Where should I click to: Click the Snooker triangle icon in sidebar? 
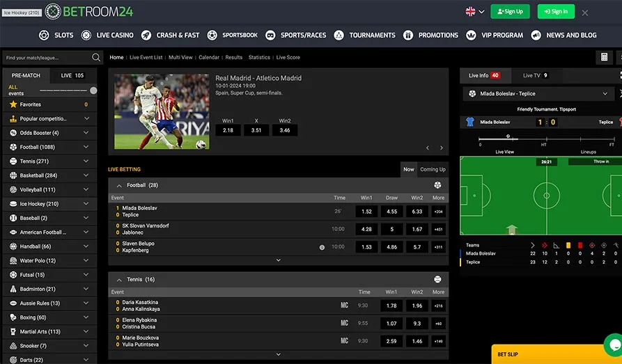click(x=13, y=346)
